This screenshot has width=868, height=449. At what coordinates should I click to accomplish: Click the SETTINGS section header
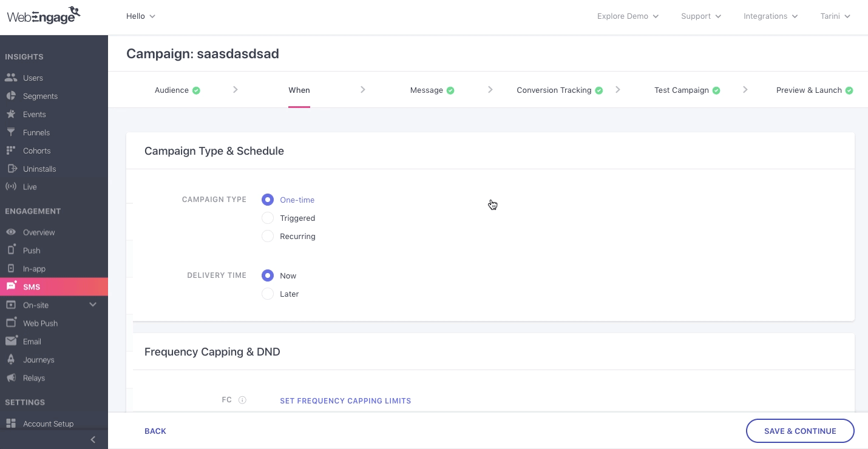(25, 402)
